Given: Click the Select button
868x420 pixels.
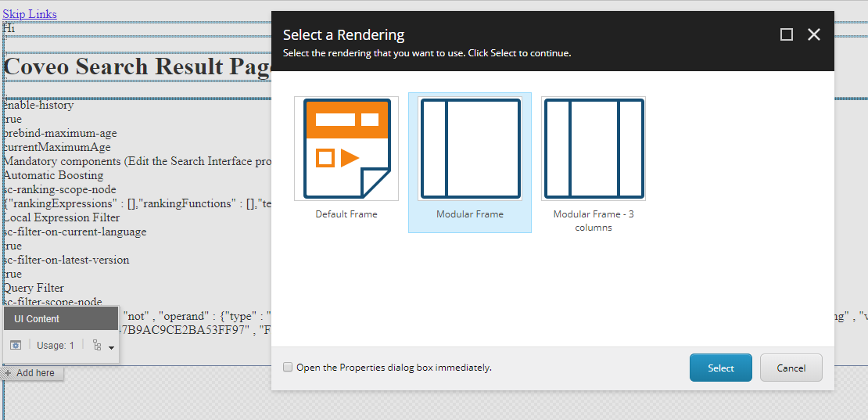Looking at the screenshot, I should (x=721, y=368).
